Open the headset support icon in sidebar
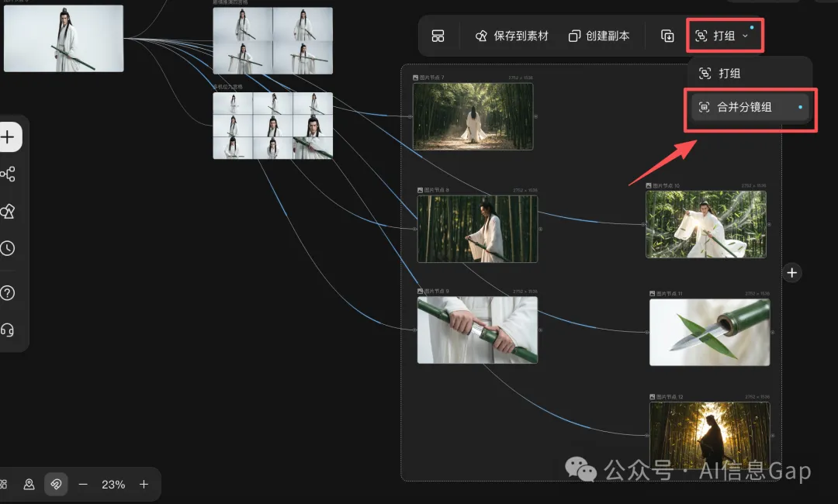The image size is (838, 504). point(8,330)
